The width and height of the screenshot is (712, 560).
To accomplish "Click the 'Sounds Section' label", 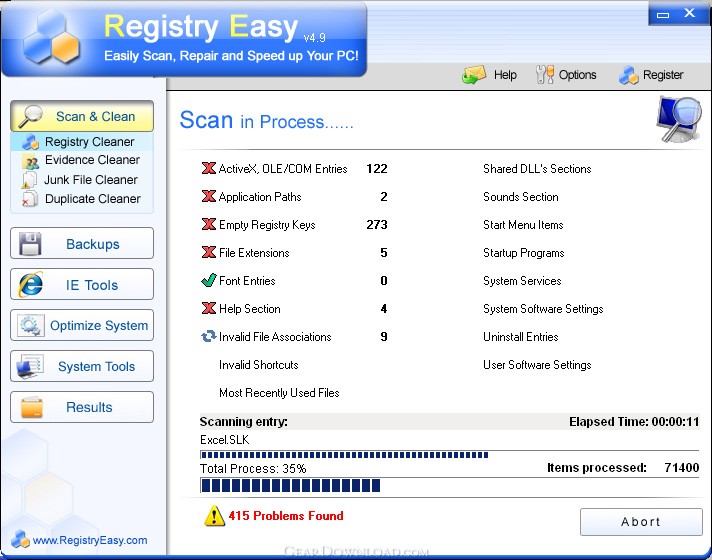I will 521,197.
